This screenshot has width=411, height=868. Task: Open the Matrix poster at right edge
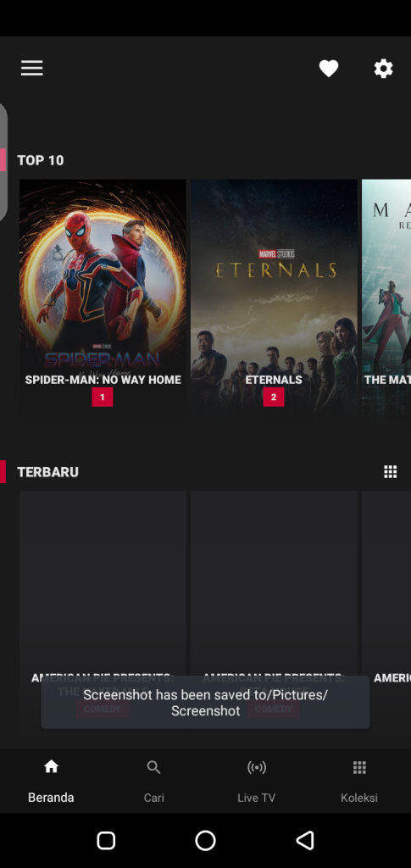coord(386,299)
